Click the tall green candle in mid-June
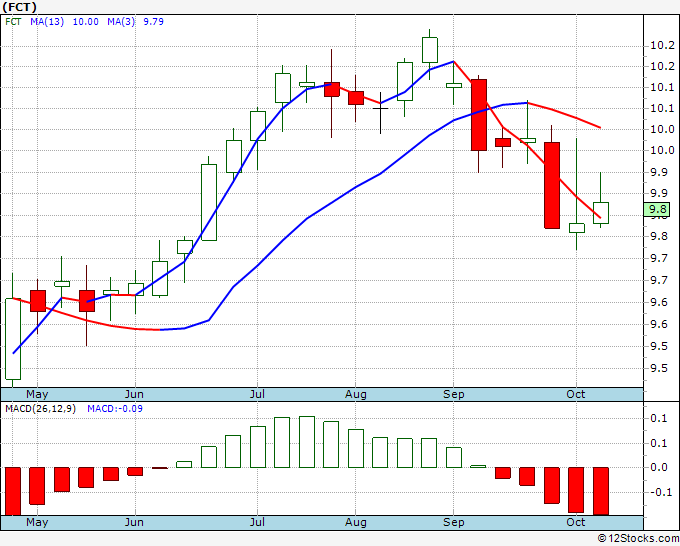This screenshot has height=546, width=680. (x=209, y=202)
